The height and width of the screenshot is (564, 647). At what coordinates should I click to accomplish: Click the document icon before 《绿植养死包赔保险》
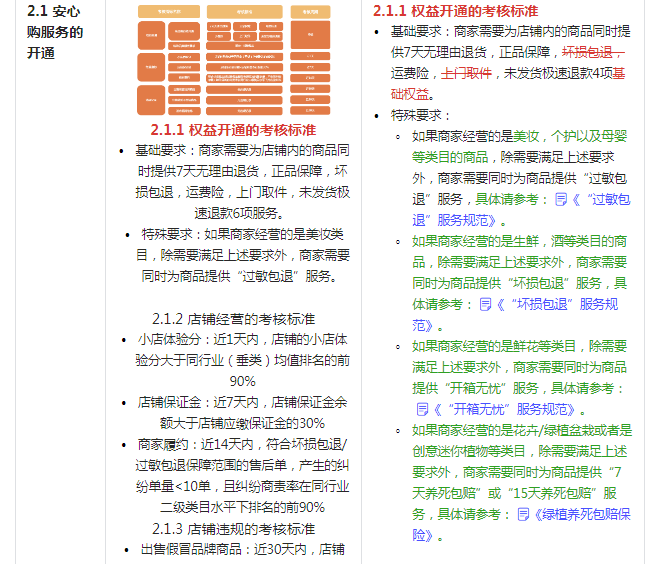coord(523,513)
